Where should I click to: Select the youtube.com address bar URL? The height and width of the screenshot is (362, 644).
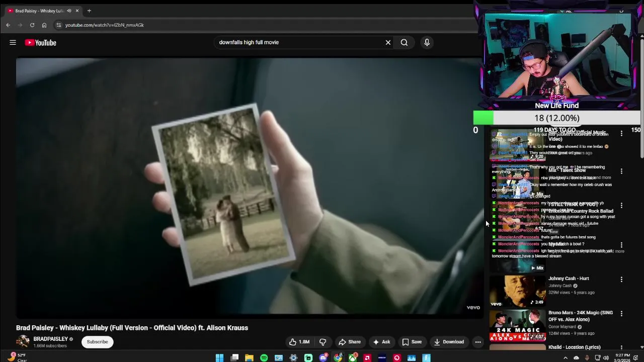point(104,25)
